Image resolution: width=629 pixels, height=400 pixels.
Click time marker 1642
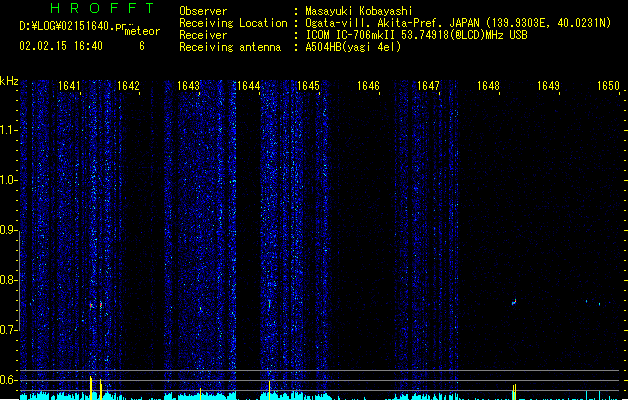[x=128, y=86]
